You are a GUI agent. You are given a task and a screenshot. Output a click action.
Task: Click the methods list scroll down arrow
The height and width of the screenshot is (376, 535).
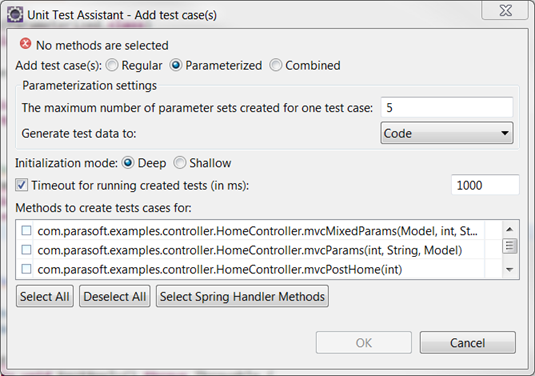pos(510,270)
